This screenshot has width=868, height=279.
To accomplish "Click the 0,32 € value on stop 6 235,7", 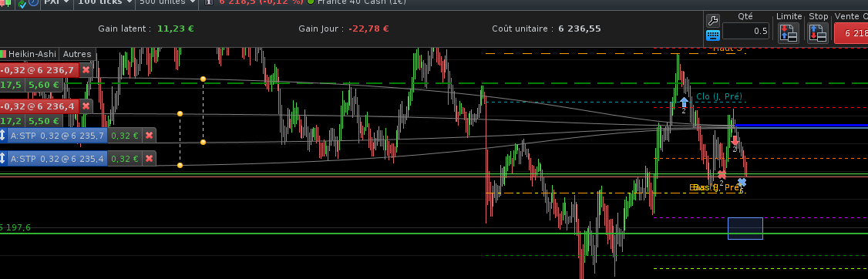I will [125, 136].
